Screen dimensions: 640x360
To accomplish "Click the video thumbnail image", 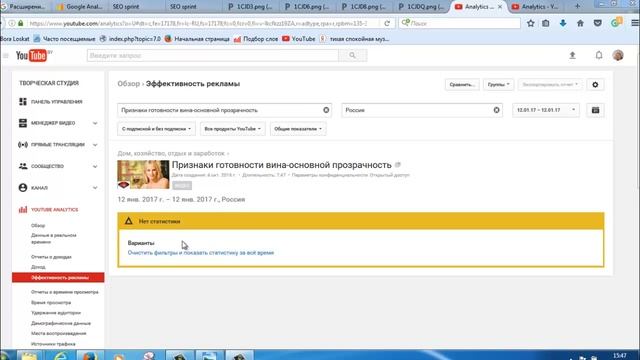I will pos(143,174).
